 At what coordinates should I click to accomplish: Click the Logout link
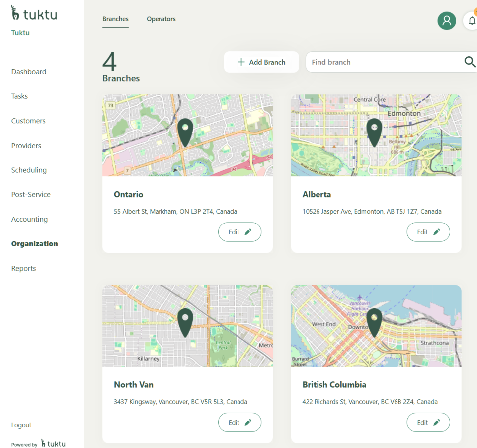tap(21, 425)
